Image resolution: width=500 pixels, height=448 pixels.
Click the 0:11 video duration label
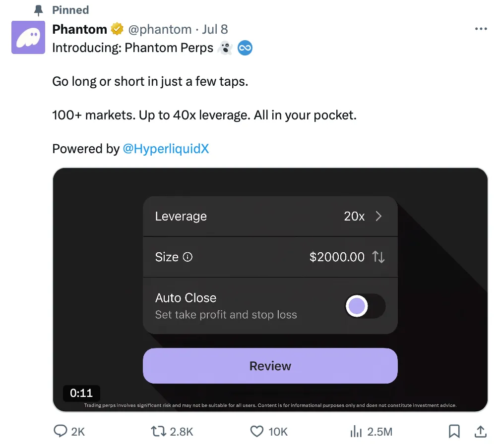click(81, 393)
